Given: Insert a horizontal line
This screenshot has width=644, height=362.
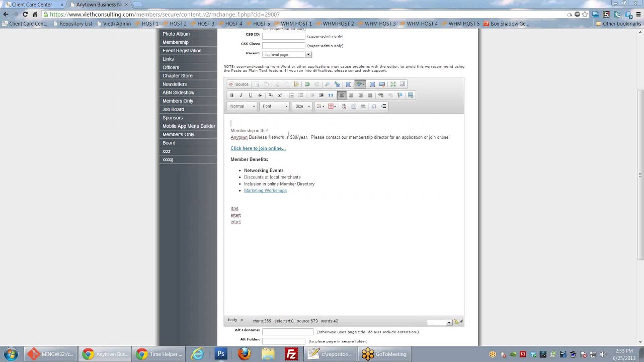Looking at the screenshot, I should [x=363, y=106].
